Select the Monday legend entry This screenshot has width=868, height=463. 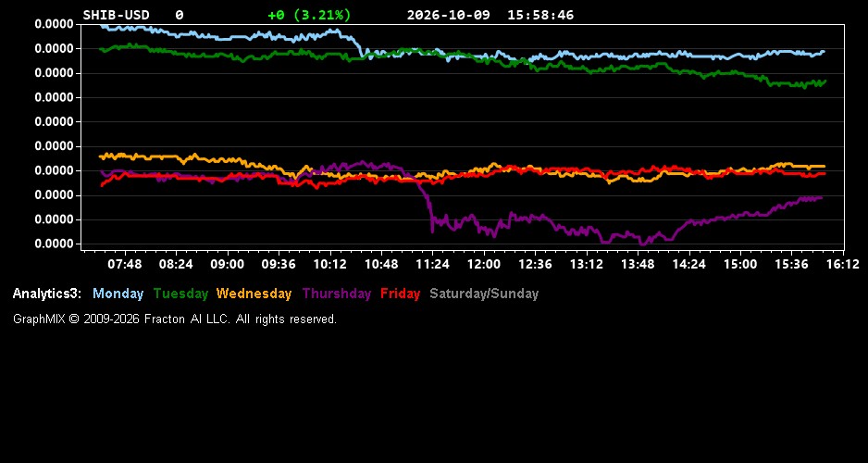[118, 294]
